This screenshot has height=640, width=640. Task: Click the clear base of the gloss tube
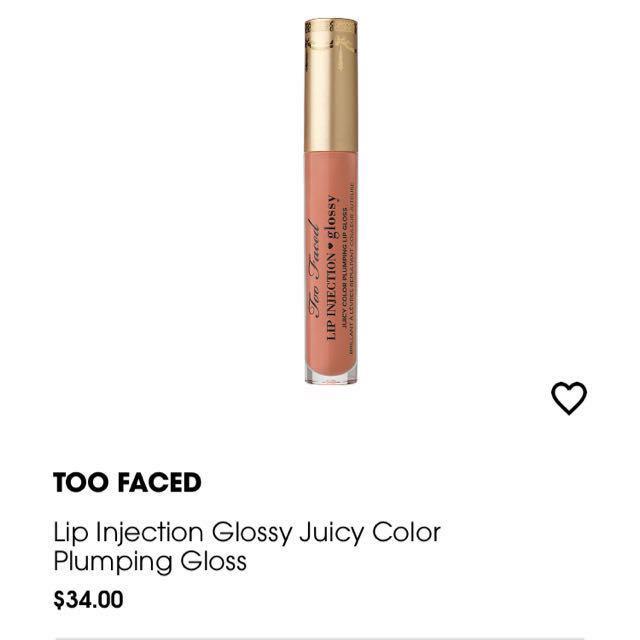pyautogui.click(x=331, y=376)
